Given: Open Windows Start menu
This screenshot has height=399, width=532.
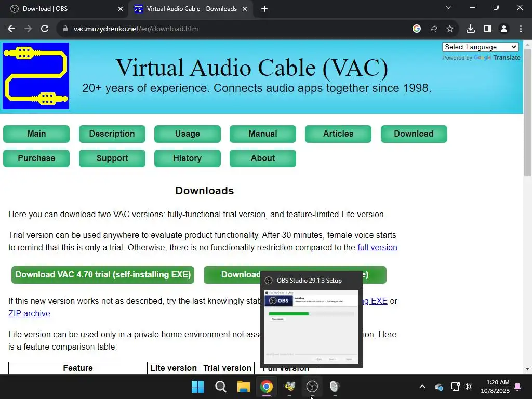Looking at the screenshot, I should (x=197, y=387).
